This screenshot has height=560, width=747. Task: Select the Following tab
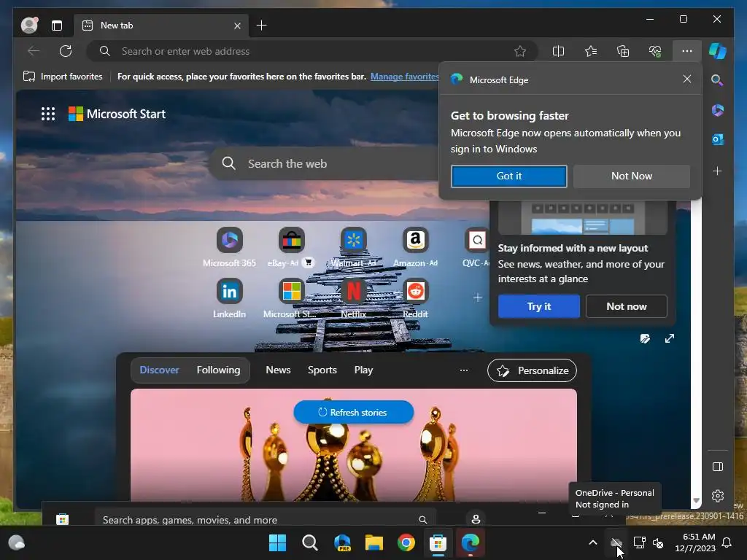(219, 370)
